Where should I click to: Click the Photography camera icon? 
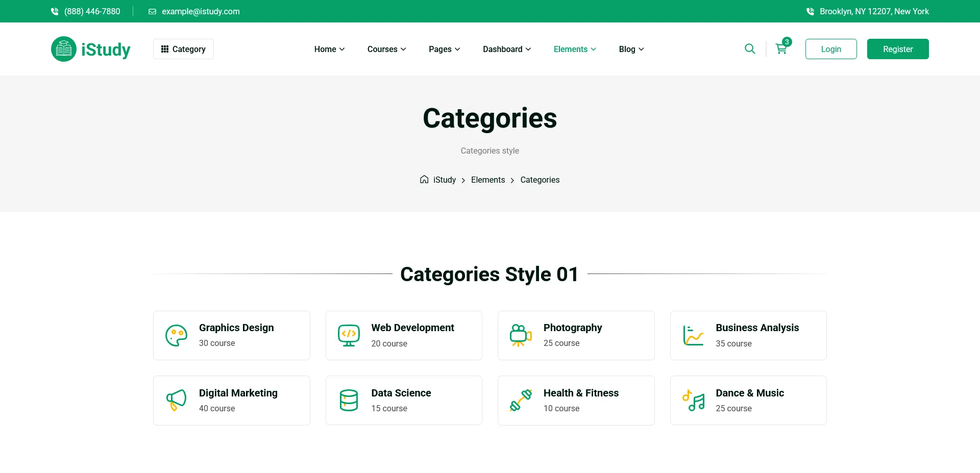point(521,336)
